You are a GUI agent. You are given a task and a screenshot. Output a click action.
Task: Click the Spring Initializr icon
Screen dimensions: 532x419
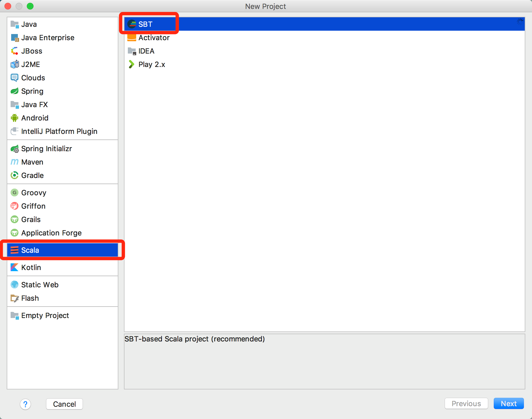(x=15, y=149)
